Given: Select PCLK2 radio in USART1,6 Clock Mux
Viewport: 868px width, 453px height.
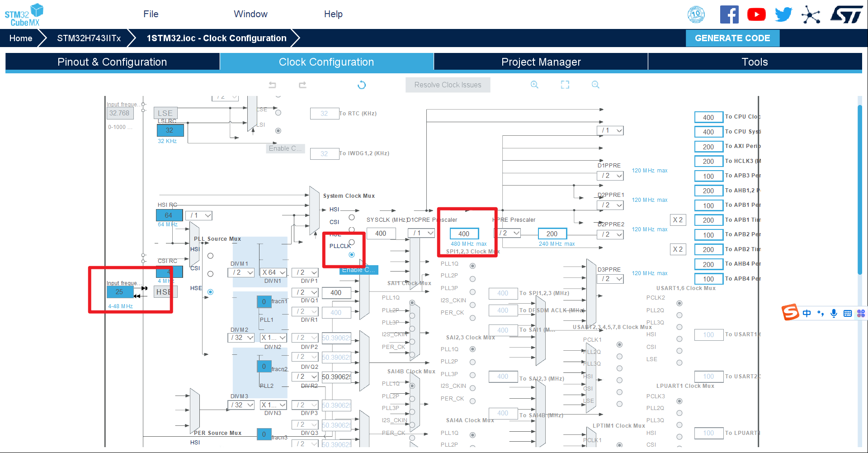Looking at the screenshot, I should (679, 303).
